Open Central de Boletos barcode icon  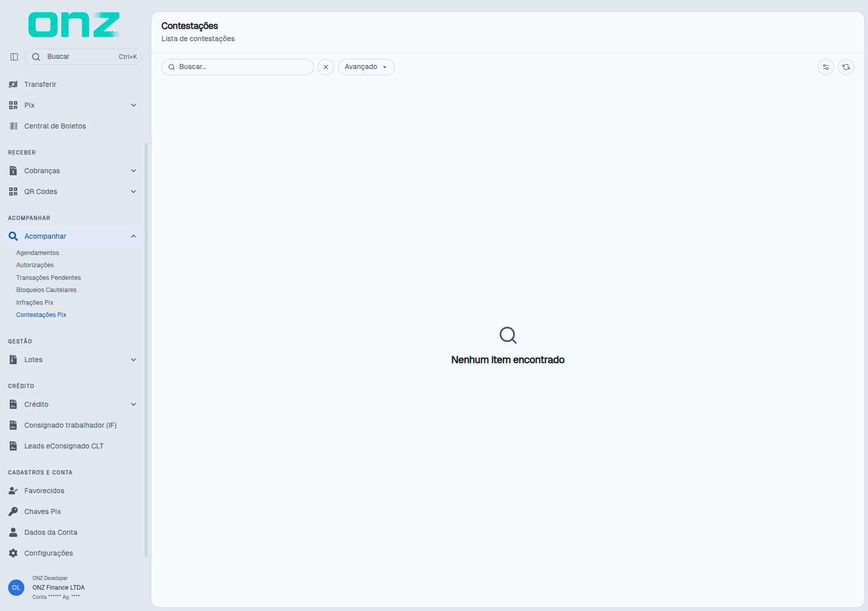(13, 126)
